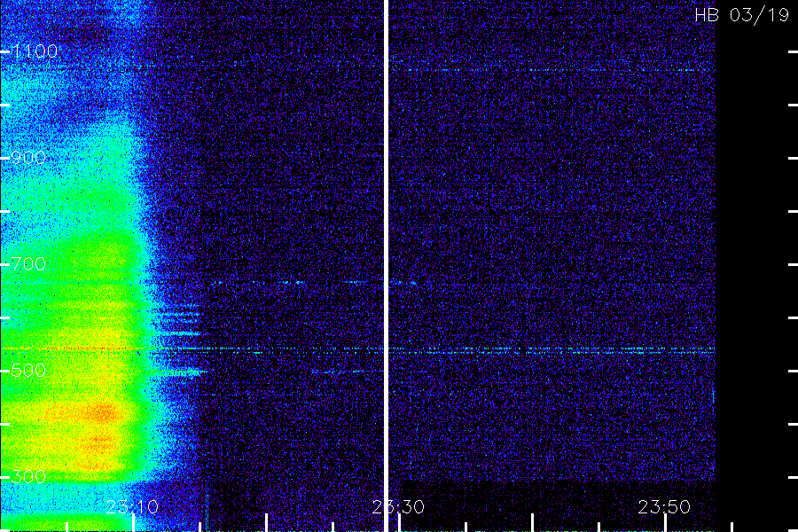The image size is (798, 532).
Task: Click the 700 frequency axis label
Action: 28,263
